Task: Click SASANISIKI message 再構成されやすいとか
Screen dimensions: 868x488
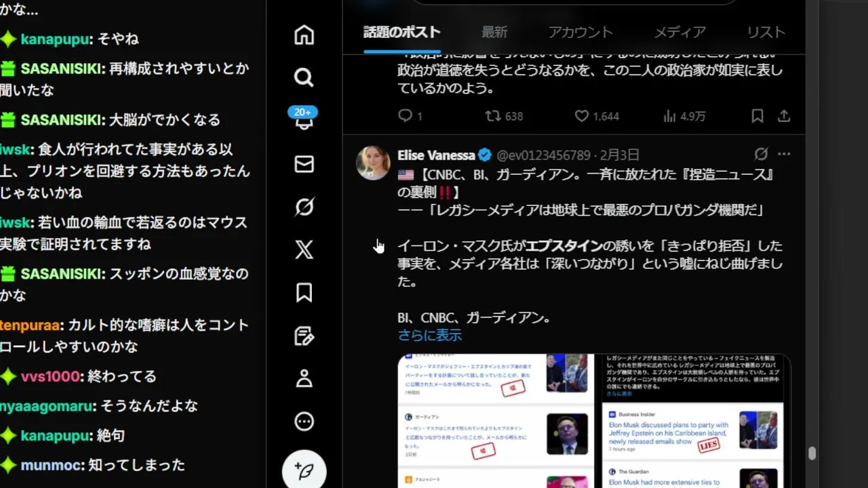Action: (124, 79)
